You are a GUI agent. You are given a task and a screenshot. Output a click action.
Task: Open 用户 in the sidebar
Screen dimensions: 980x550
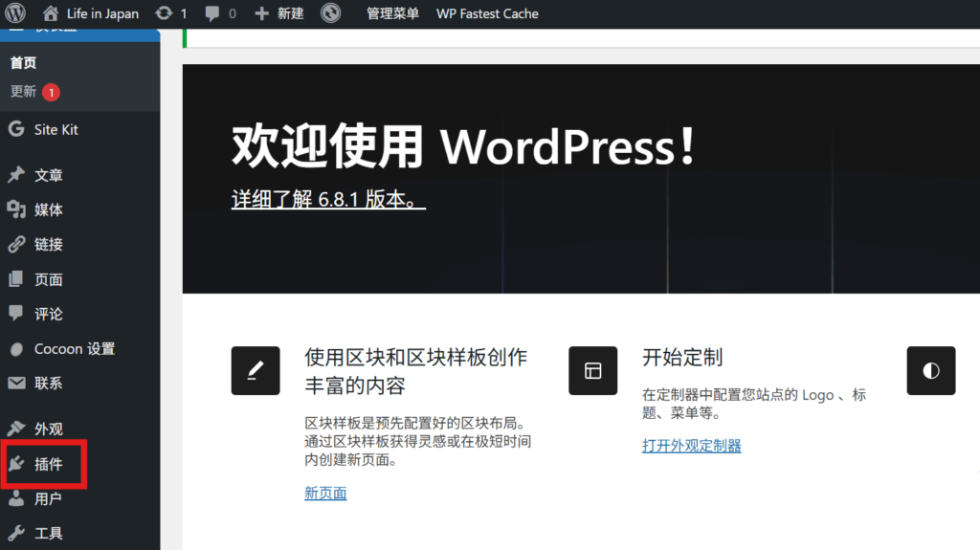point(49,498)
